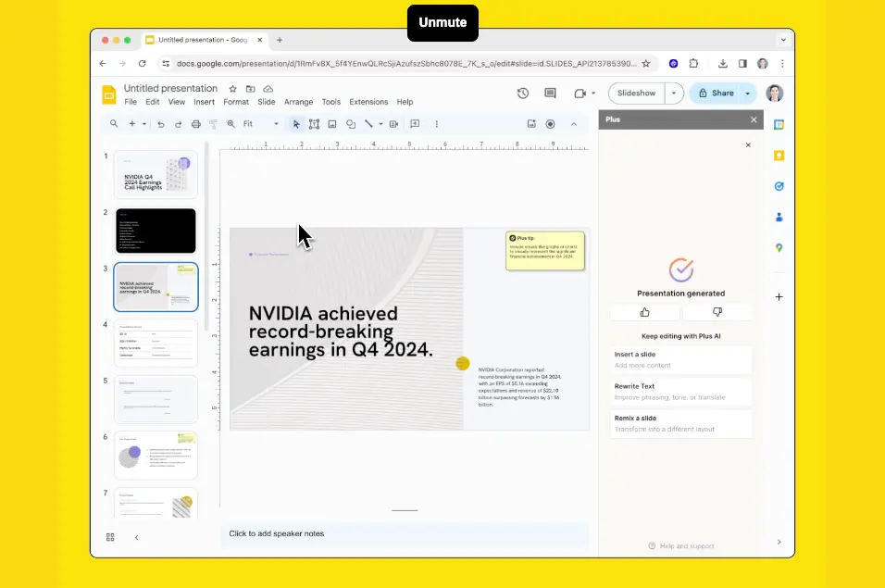Open version history clock icon
The height and width of the screenshot is (588, 885).
pos(523,94)
